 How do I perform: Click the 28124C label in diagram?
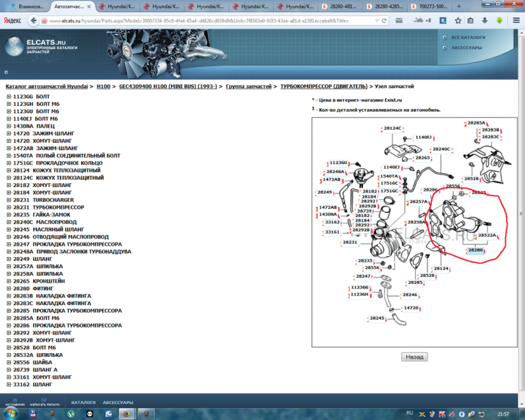pos(392,128)
